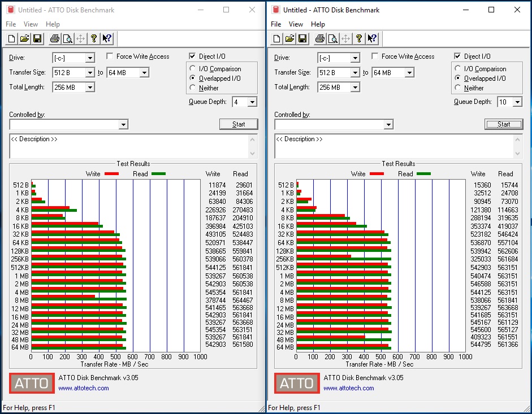Screen dimensions: 532x414
Task: Click the ATTO logo in right window
Action: [x=297, y=383]
